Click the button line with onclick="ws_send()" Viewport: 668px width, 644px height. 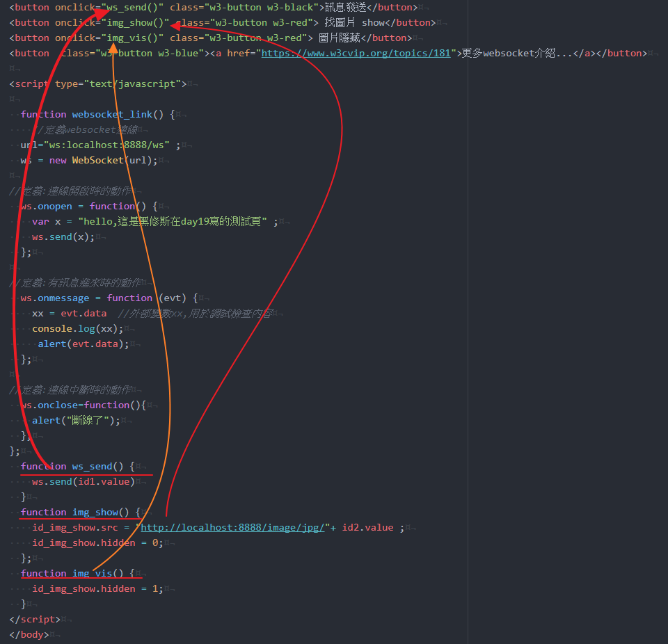(214, 8)
